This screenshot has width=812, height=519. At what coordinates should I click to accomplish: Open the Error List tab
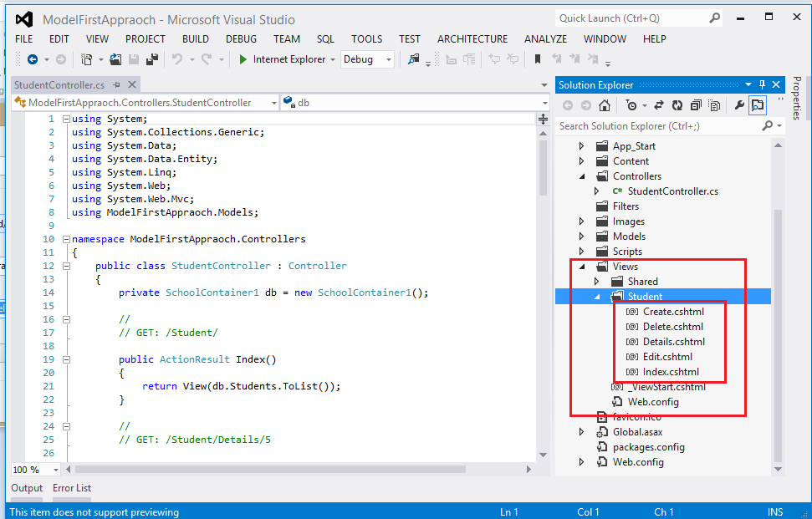(x=72, y=488)
